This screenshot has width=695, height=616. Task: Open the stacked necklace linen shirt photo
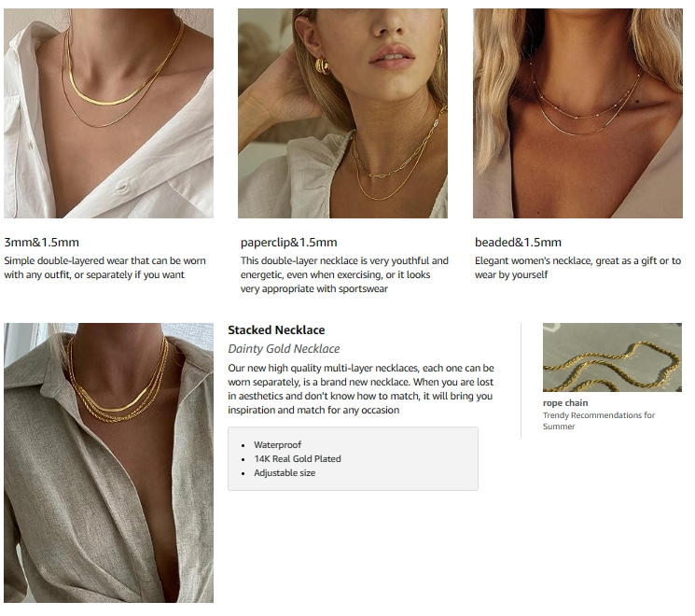click(108, 463)
